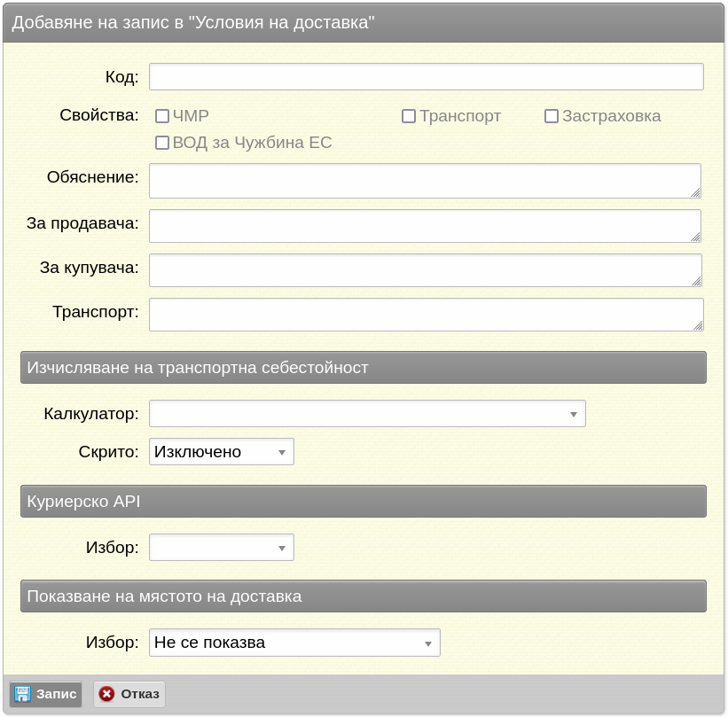Click the red X cancel icon

click(x=106, y=694)
